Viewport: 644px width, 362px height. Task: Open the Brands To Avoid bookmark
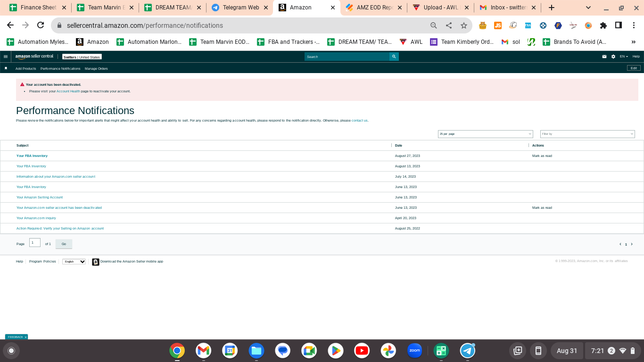(x=574, y=42)
